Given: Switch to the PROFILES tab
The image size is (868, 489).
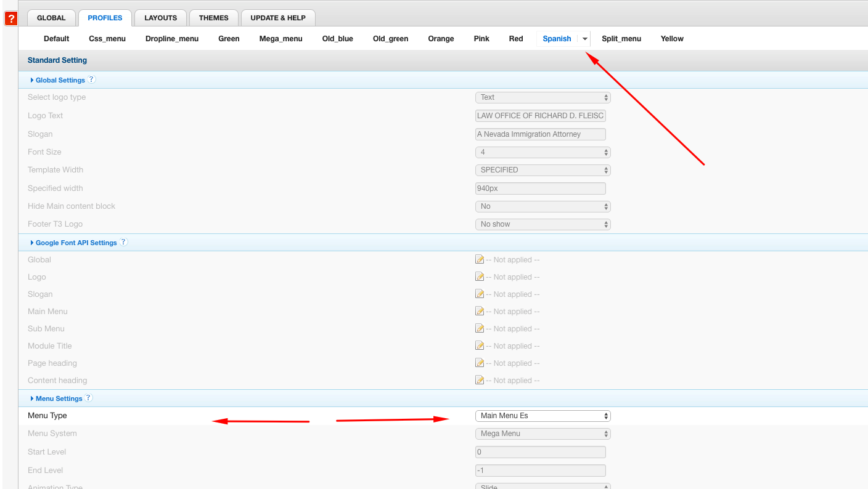Looking at the screenshot, I should (105, 18).
